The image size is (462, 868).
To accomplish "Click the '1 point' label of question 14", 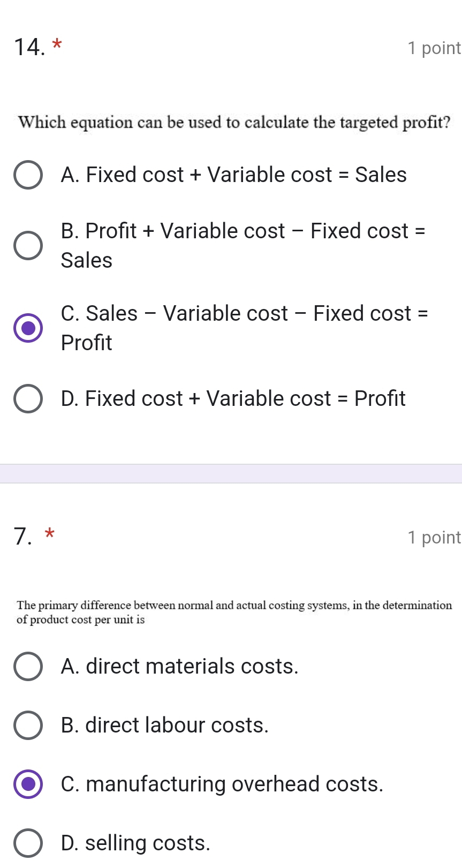I will (434, 48).
